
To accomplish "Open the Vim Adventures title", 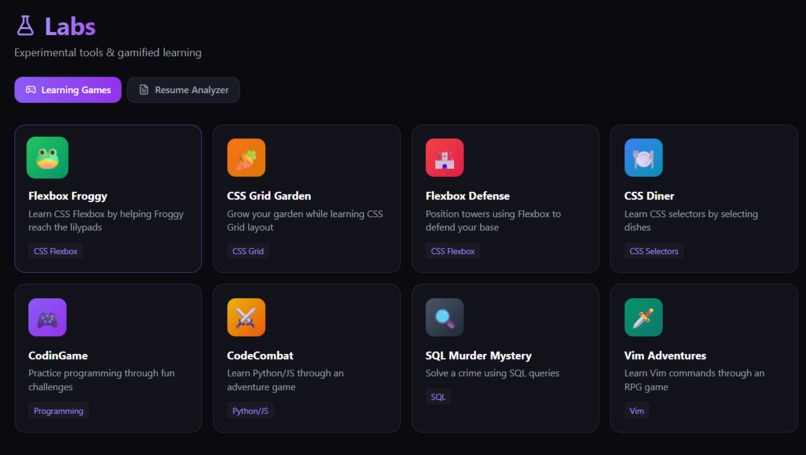I will [x=665, y=356].
